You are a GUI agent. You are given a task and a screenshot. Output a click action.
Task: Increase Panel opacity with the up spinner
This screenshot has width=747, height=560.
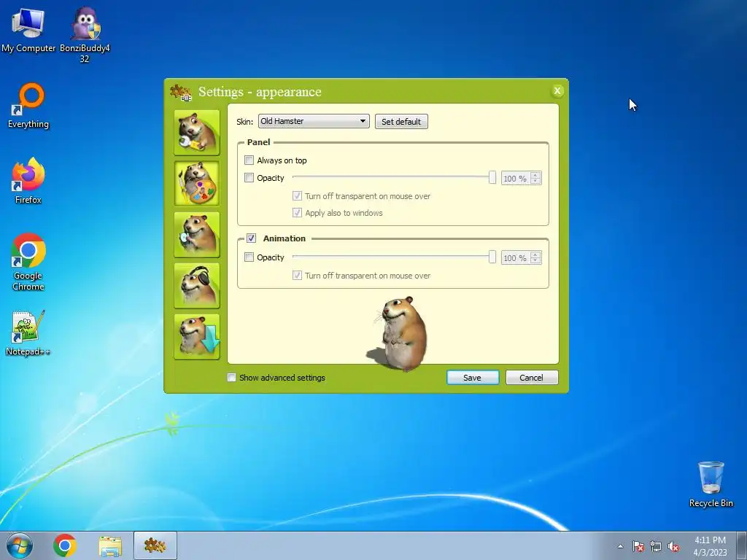click(535, 175)
